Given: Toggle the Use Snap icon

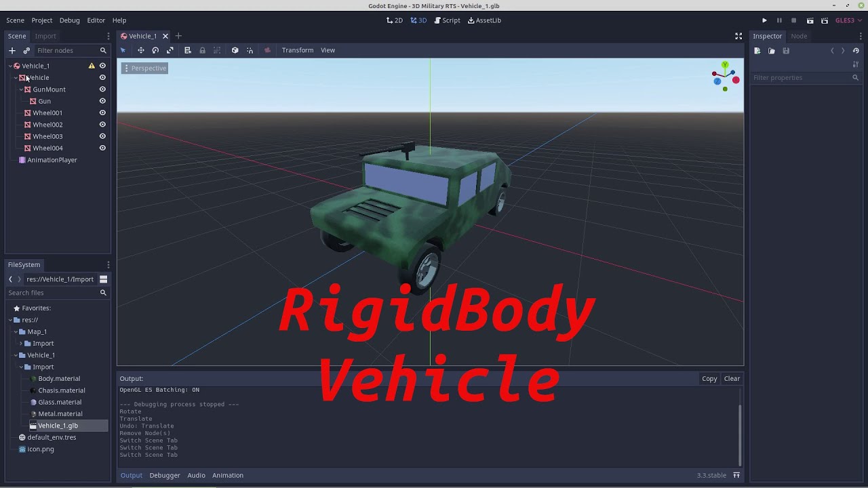Looking at the screenshot, I should [250, 50].
